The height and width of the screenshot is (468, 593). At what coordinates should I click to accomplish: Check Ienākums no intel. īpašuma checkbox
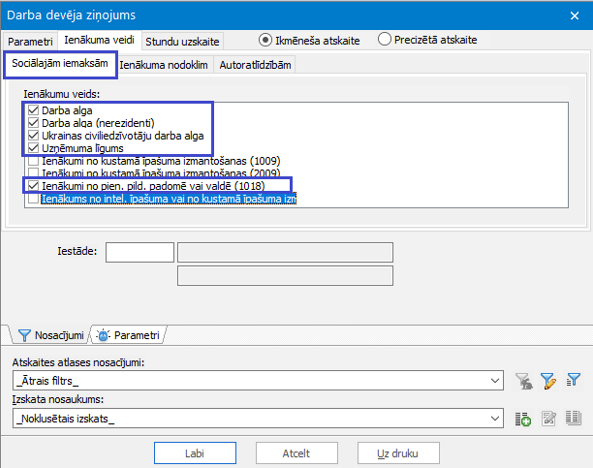[x=33, y=198]
